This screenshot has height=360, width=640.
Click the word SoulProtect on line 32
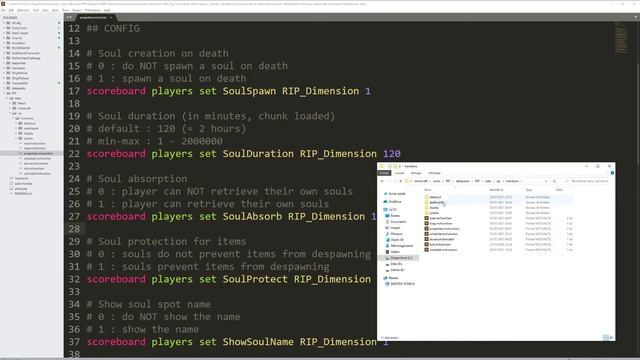(x=255, y=279)
